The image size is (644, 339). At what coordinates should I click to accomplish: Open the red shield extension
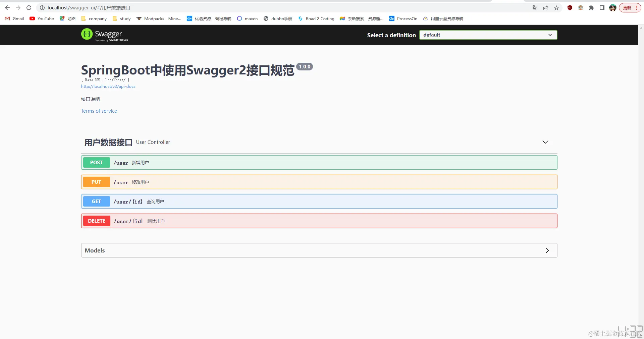570,8
